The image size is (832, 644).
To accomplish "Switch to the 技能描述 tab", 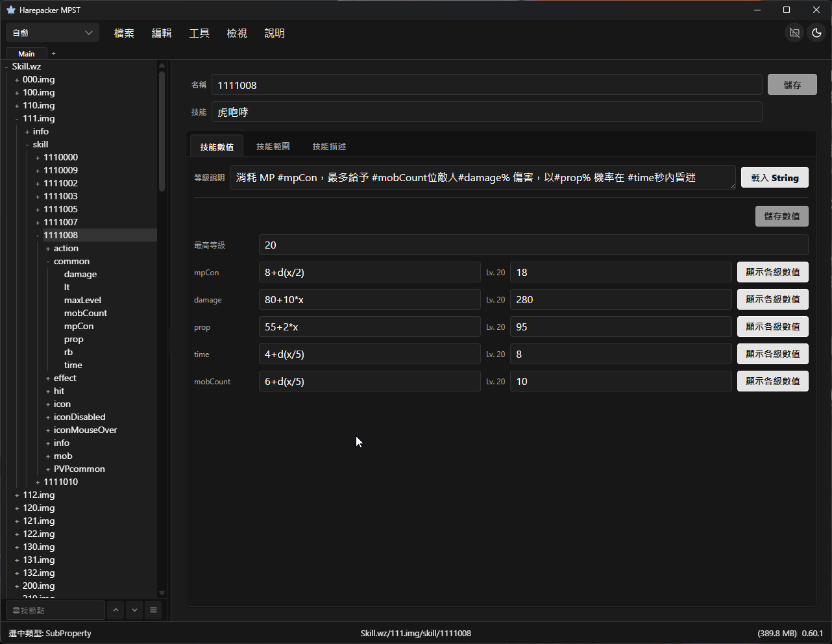I will tap(329, 147).
